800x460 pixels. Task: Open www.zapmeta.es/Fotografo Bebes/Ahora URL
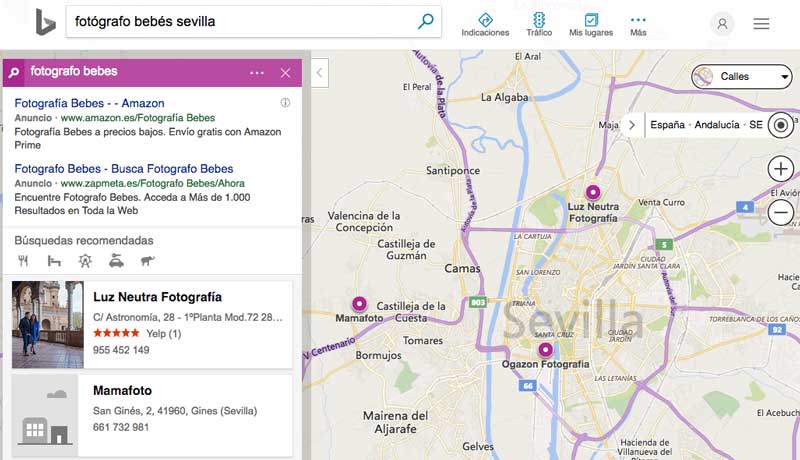pyautogui.click(x=153, y=183)
